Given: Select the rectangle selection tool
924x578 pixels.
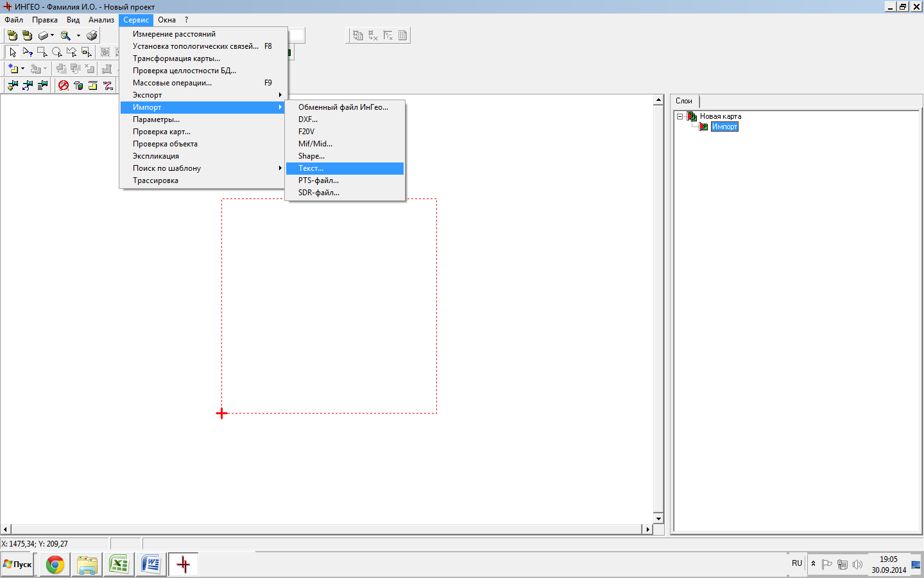Looking at the screenshot, I should click(42, 52).
